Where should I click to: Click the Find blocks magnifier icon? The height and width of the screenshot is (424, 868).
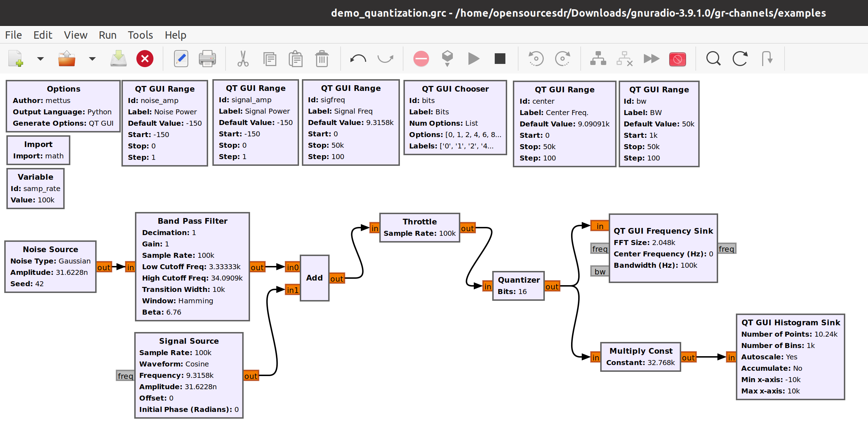(x=713, y=59)
